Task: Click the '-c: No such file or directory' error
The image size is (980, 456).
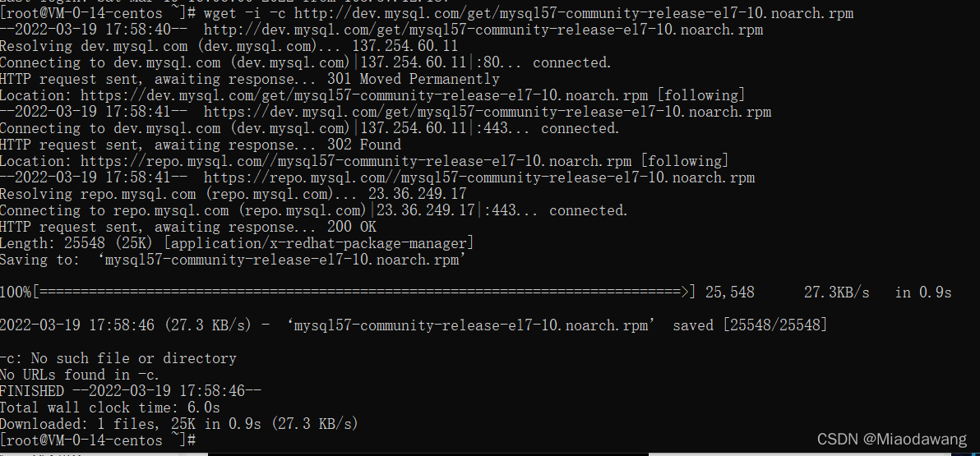Action: 118,358
